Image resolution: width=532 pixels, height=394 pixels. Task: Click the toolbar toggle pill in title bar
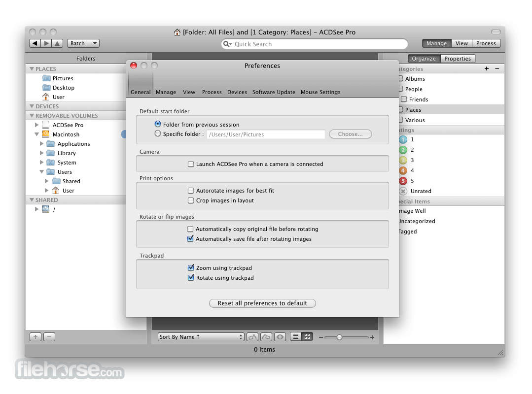[496, 32]
